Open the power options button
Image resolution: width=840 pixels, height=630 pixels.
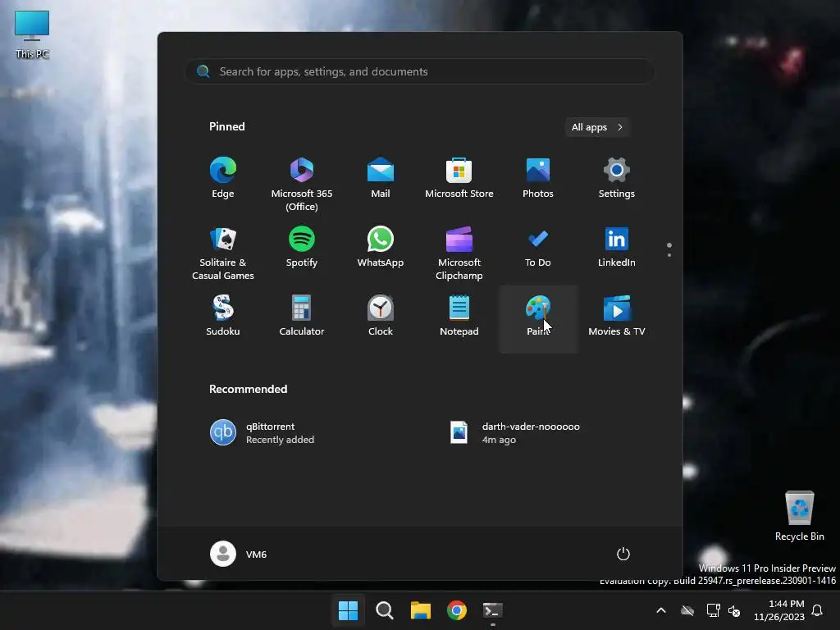(623, 554)
